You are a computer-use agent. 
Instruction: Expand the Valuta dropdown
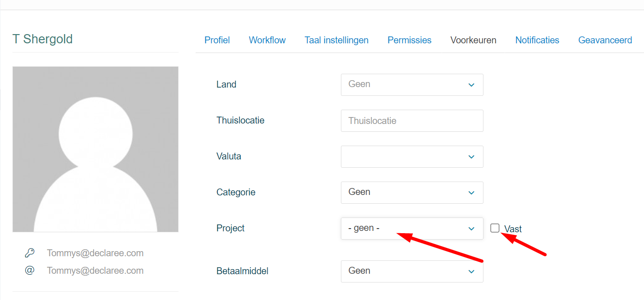coord(411,157)
